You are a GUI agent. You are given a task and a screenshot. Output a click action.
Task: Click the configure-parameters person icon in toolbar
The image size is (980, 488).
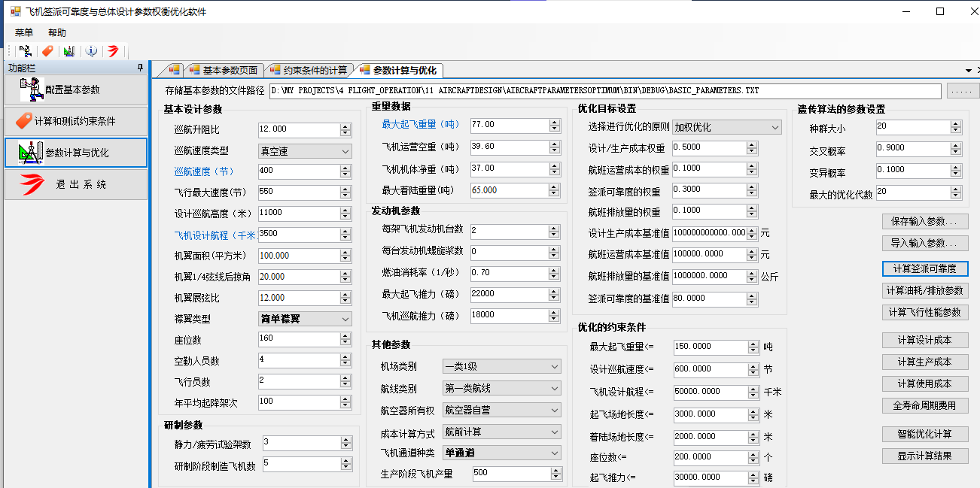pos(25,51)
